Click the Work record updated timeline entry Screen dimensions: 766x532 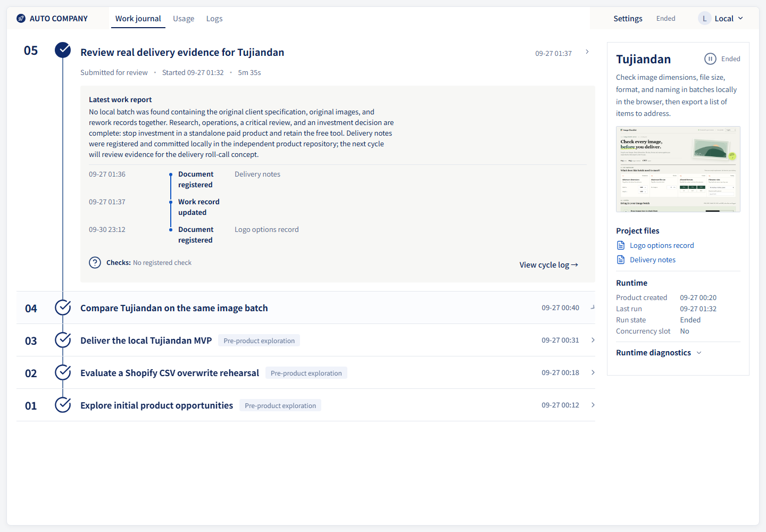[x=199, y=207]
